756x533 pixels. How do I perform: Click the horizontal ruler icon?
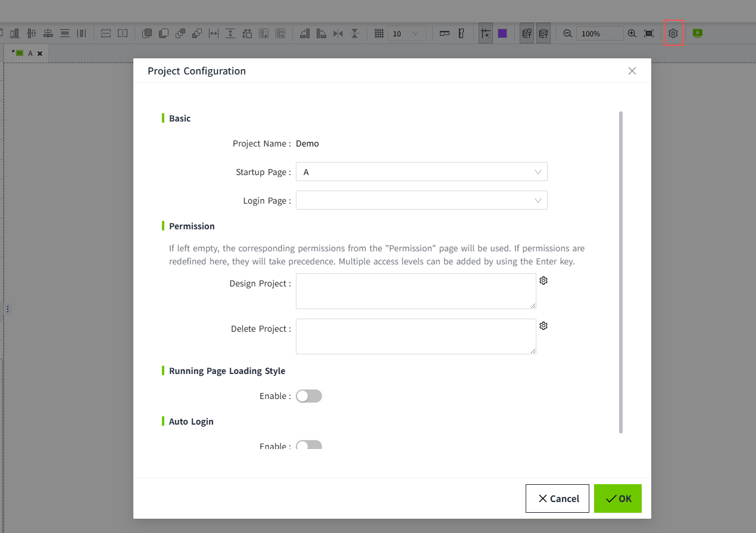point(445,34)
